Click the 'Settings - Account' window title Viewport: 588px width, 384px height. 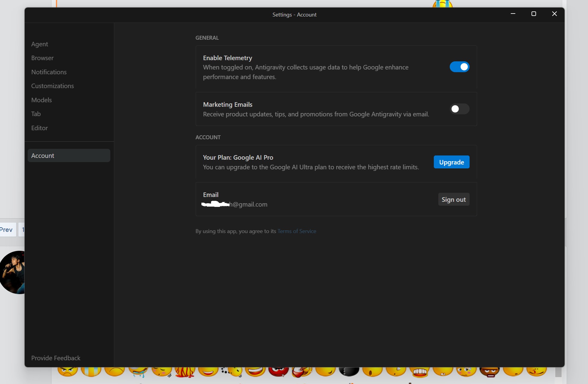[295, 15]
